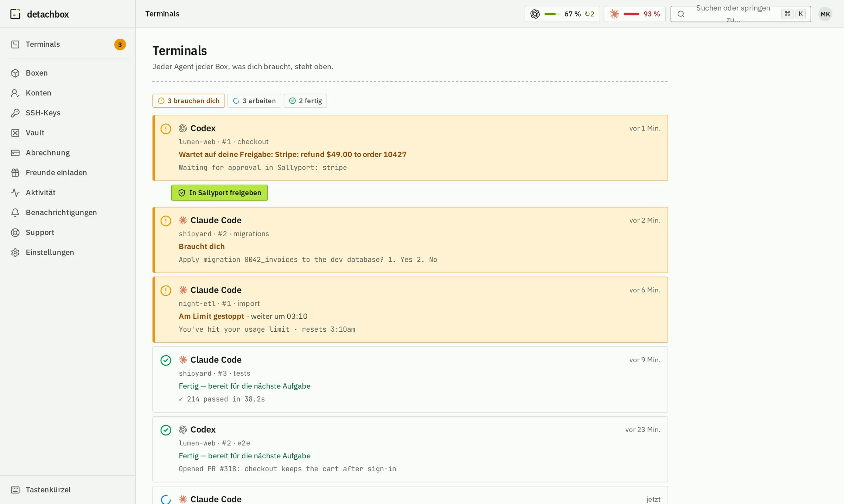Open Claude usage indicator at 93 %
The height and width of the screenshot is (504, 844).
[634, 14]
